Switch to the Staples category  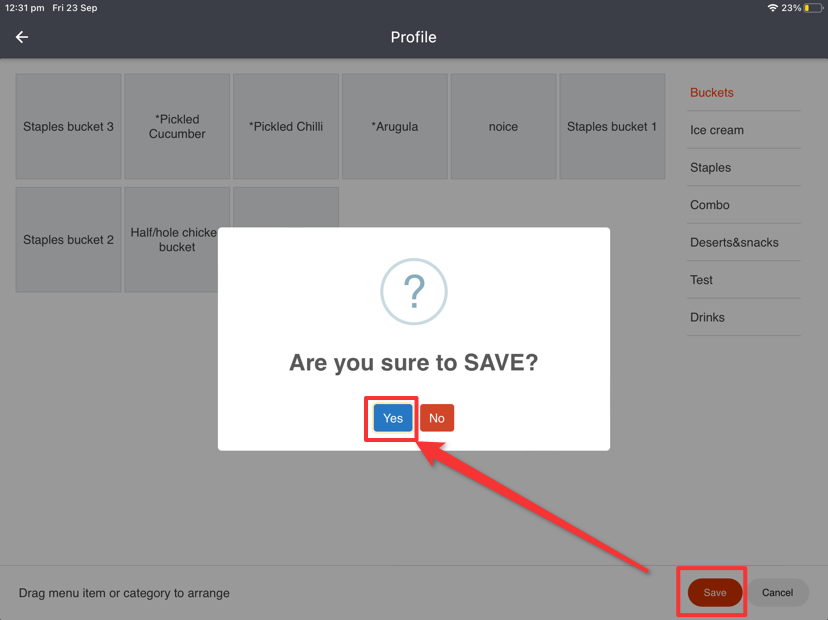711,168
